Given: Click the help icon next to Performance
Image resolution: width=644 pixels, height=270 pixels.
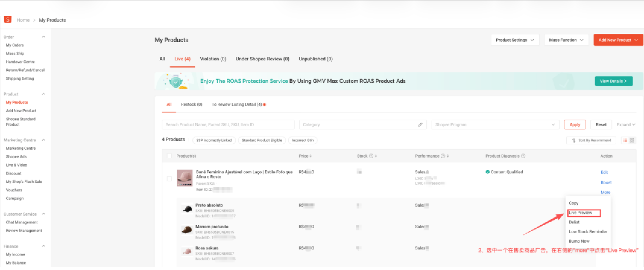Looking at the screenshot, I should point(443,156).
